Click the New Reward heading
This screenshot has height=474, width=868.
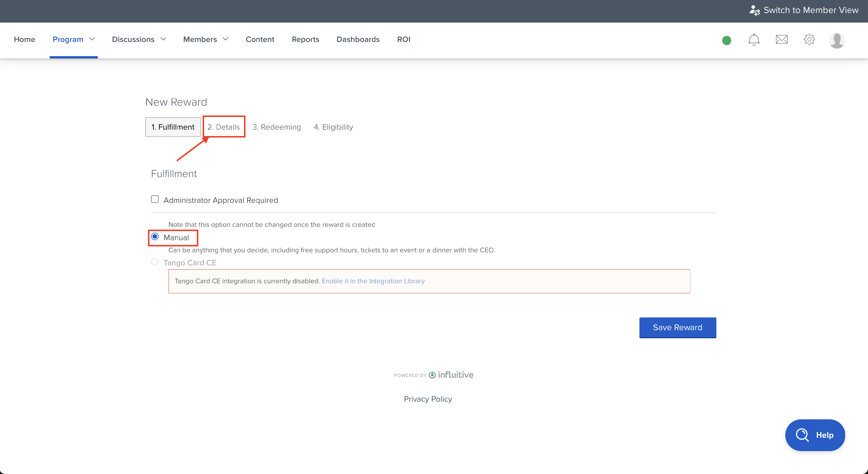pos(176,102)
